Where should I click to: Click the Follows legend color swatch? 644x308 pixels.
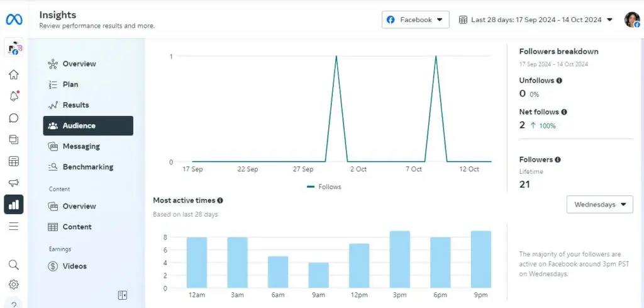pyautogui.click(x=311, y=187)
